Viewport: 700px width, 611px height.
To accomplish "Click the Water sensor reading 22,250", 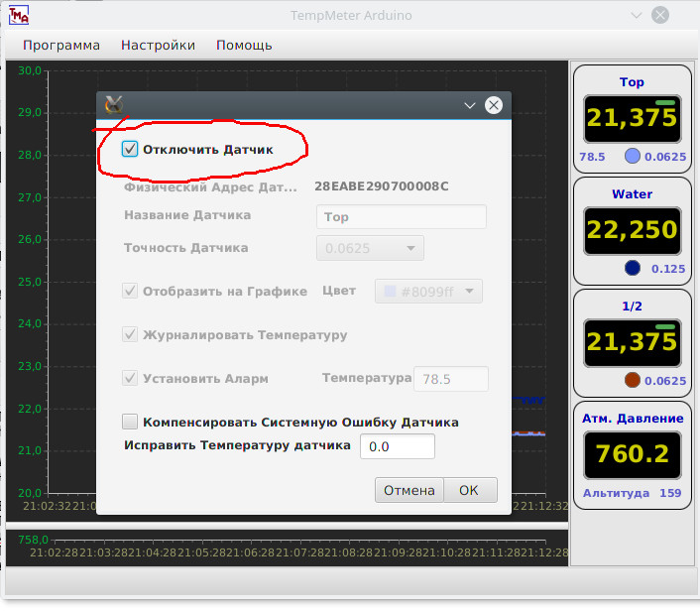I will point(633,230).
